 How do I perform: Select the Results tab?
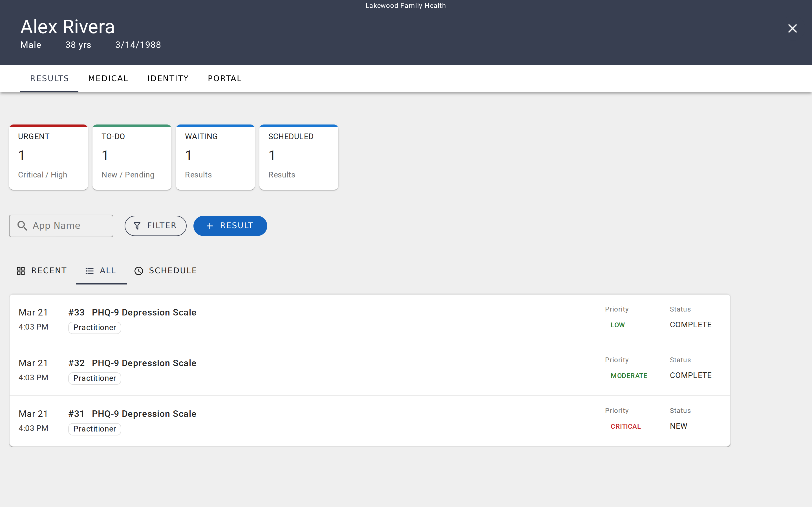[x=49, y=79]
